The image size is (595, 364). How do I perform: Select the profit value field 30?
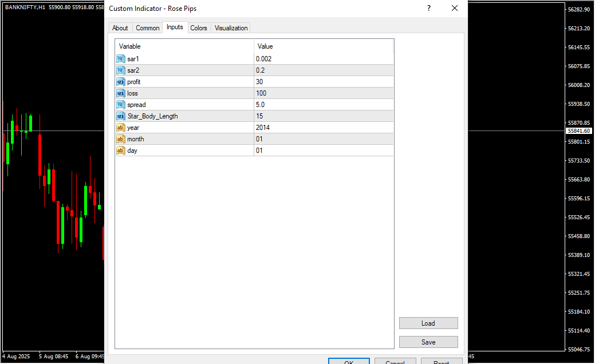[x=323, y=82]
